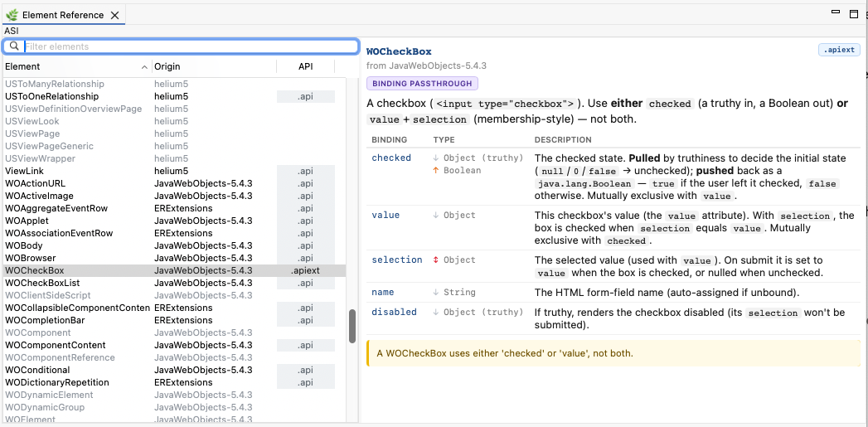Sort by the Origin column header
Screen dimensions: 868x427
tap(214, 66)
